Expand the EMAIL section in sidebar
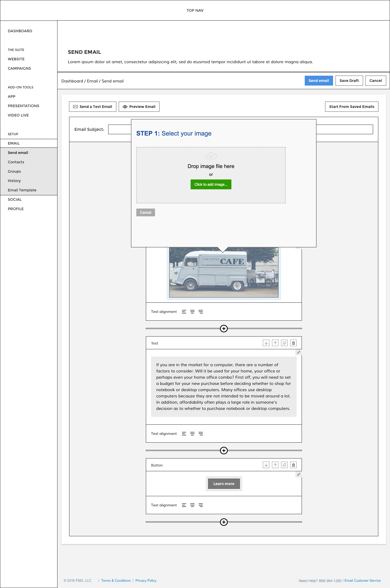The width and height of the screenshot is (390, 588). [x=14, y=143]
